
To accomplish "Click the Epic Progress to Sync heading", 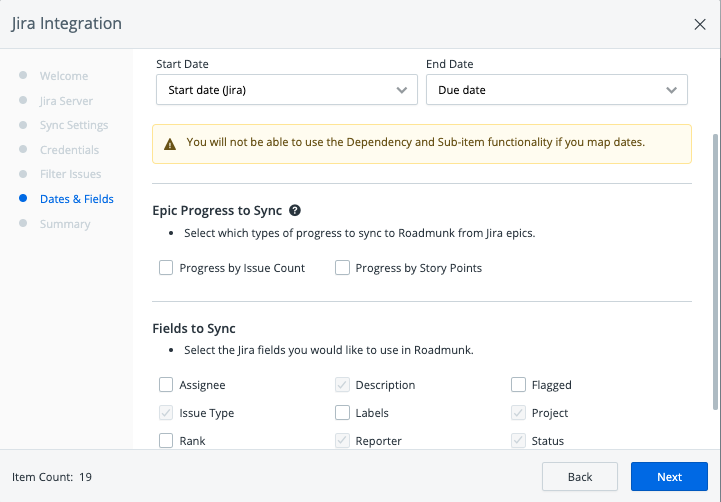I will (x=217, y=211).
